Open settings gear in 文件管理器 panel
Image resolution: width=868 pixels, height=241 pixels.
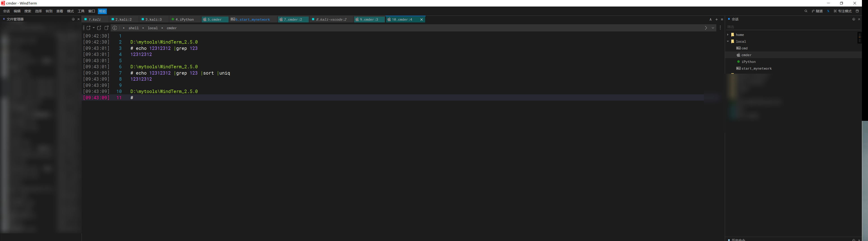(x=73, y=19)
